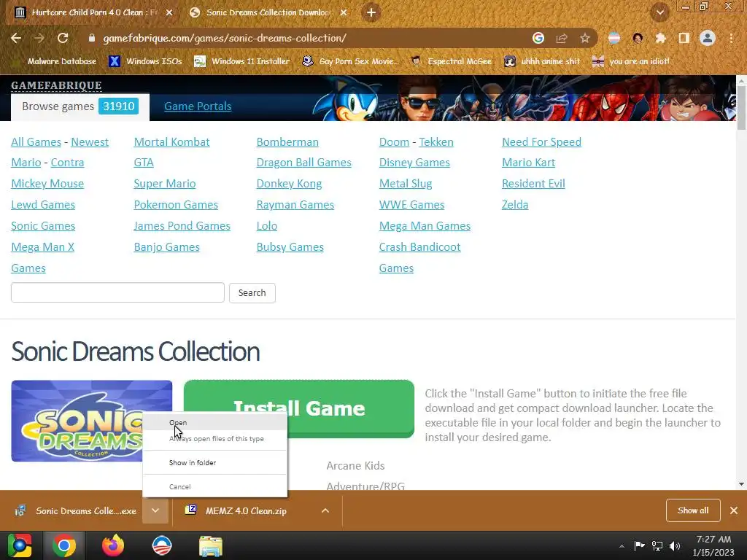Focus the game search input field

coord(117,292)
